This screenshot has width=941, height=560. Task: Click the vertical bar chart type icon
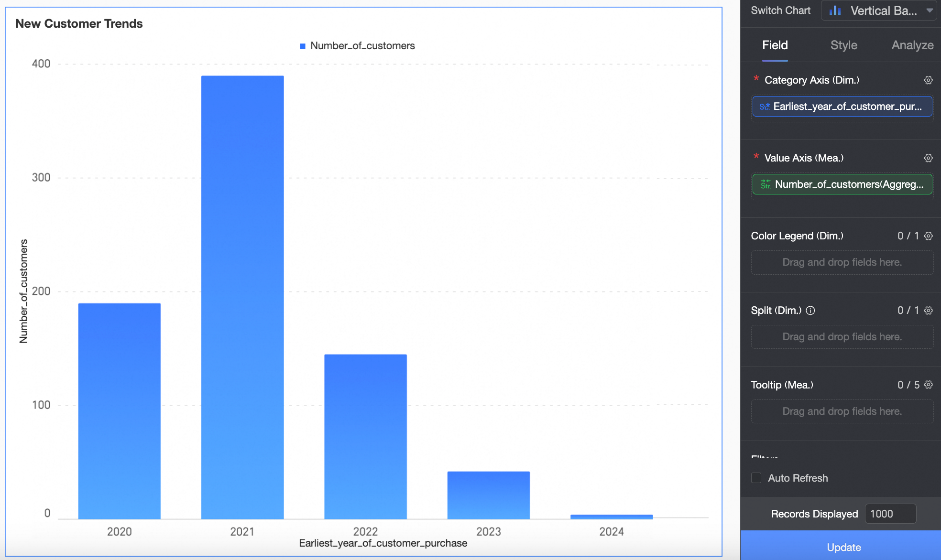click(835, 11)
